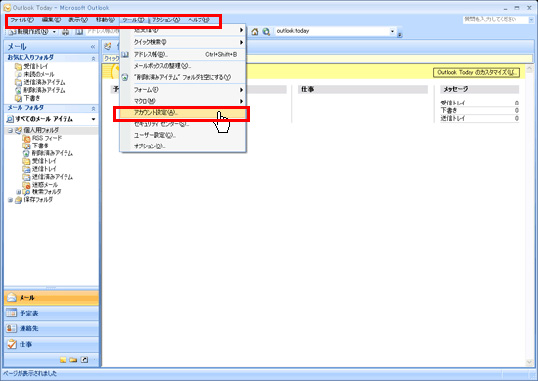Switch to 連絡先 contacts pane
The width and height of the screenshot is (538, 381).
click(x=51, y=328)
